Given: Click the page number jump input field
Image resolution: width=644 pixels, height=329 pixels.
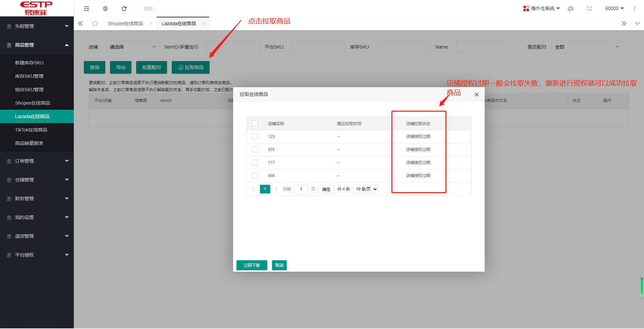Looking at the screenshot, I should click(x=301, y=189).
